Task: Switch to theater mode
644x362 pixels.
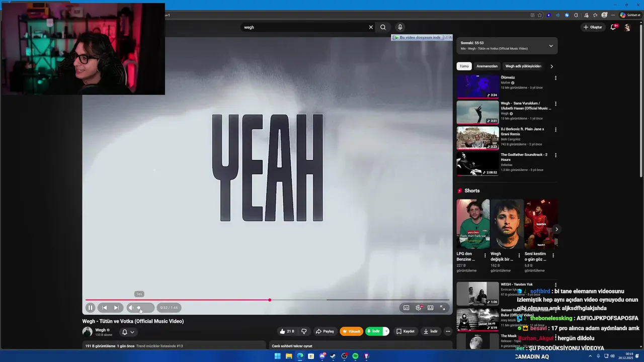Action: point(431,308)
